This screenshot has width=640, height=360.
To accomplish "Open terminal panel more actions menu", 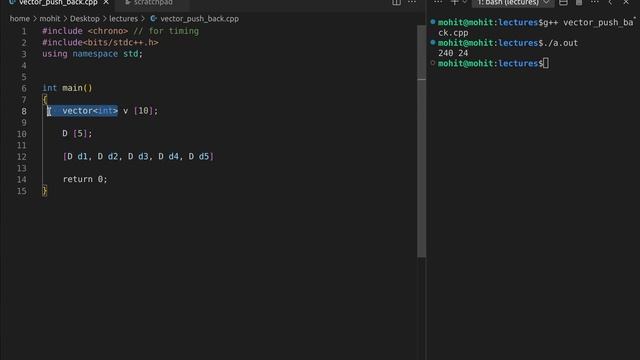I will point(595,2).
